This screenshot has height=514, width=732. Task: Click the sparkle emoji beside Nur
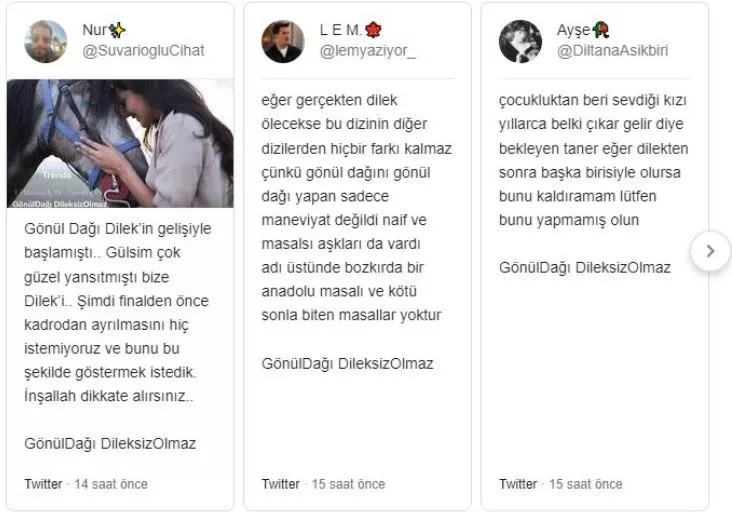coord(117,30)
